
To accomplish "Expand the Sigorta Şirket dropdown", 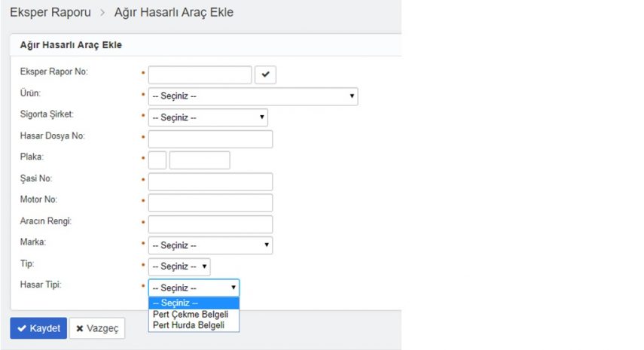I will (208, 117).
